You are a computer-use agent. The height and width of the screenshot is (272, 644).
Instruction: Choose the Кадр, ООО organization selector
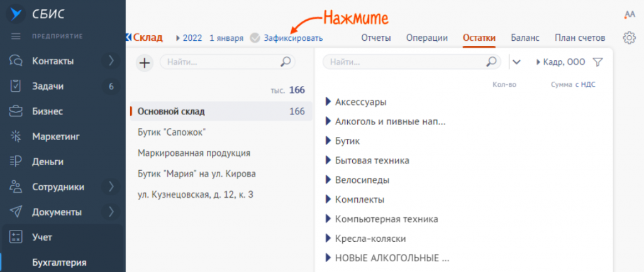coord(562,62)
